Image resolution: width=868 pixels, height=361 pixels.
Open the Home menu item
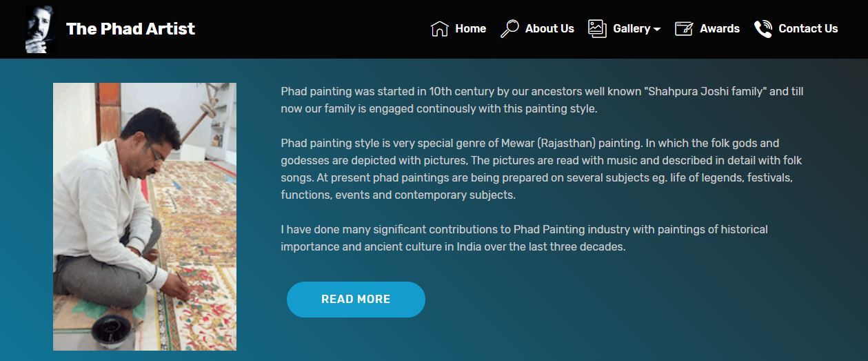470,29
